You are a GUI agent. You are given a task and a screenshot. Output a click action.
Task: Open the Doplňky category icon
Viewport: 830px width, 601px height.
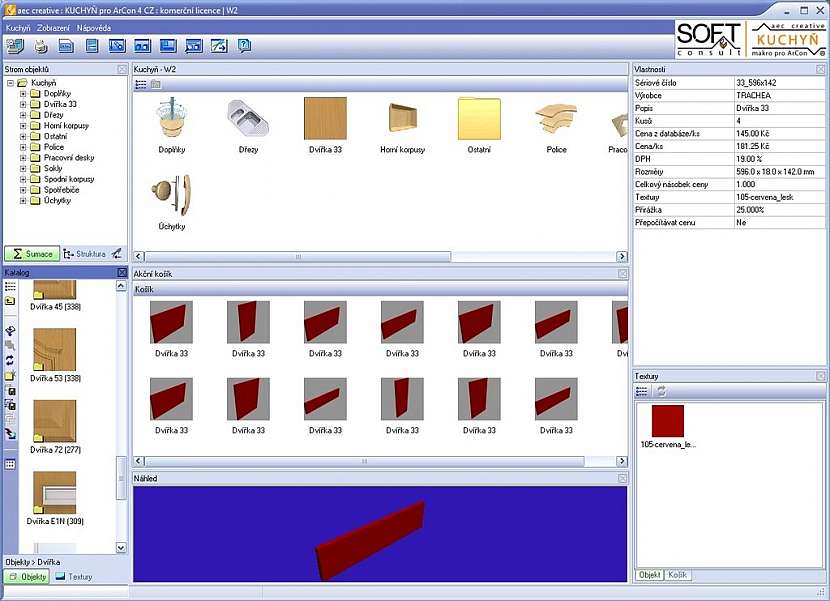coord(172,119)
